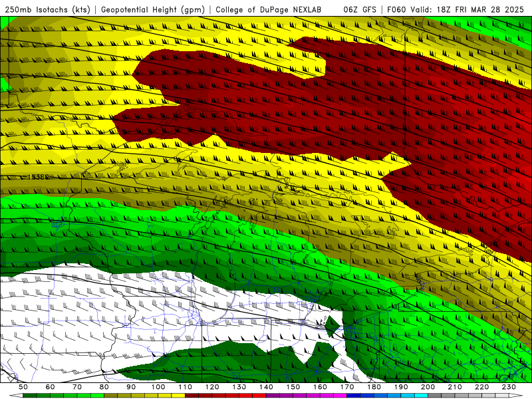532x399 pixels.
Task: Click the 110 value on the color scale
Action: point(186,387)
